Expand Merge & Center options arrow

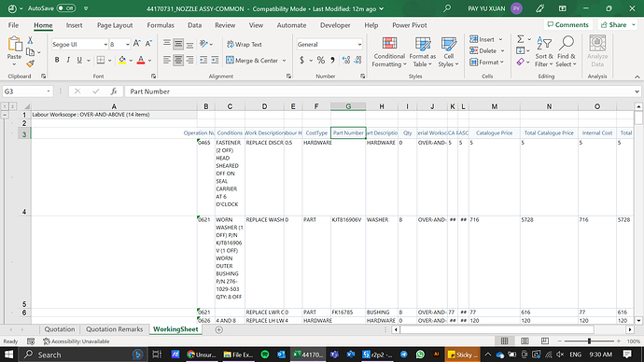285,61
